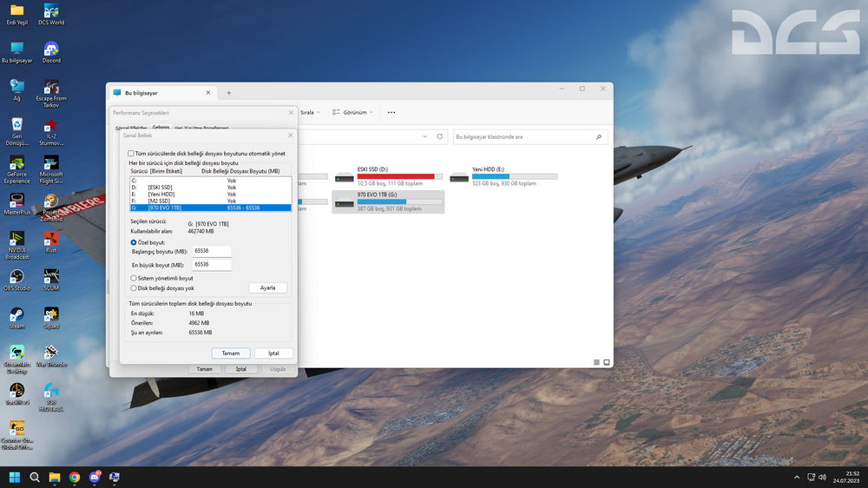Select D: [ESKI SSD] row in paging list

210,188
